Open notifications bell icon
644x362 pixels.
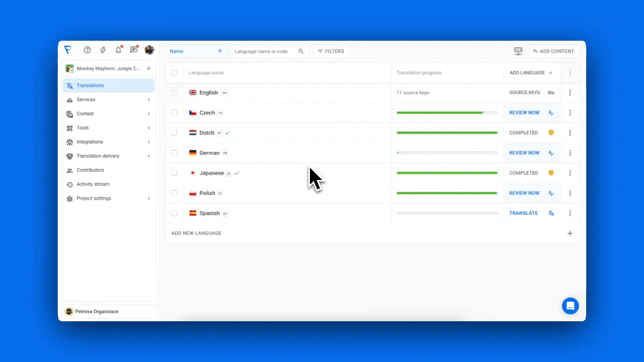pos(119,50)
